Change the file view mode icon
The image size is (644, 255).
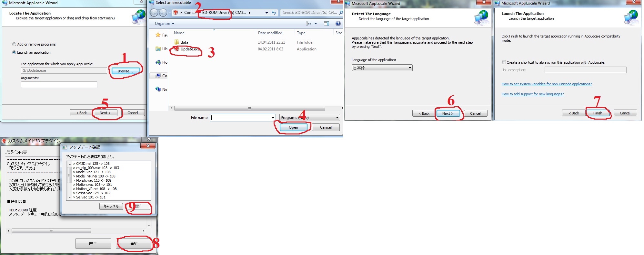tap(309, 24)
